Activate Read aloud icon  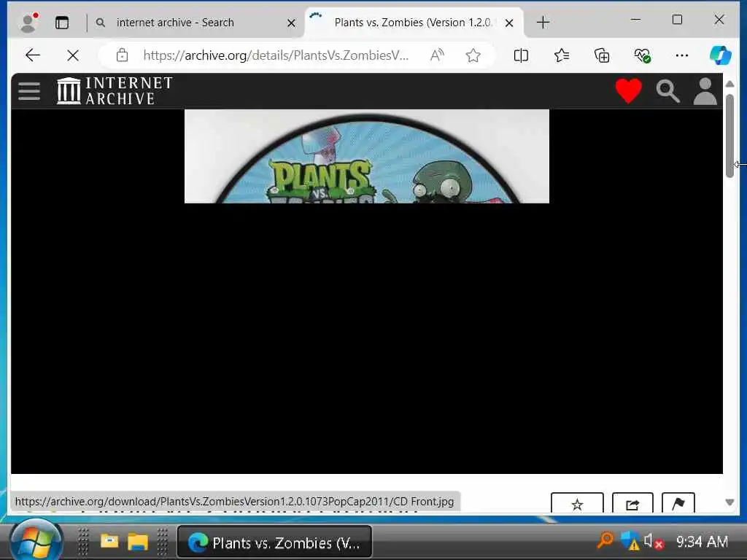[436, 55]
